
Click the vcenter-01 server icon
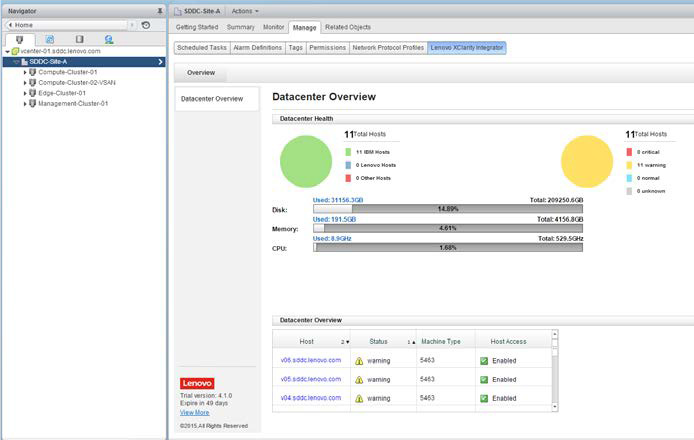coord(15,51)
